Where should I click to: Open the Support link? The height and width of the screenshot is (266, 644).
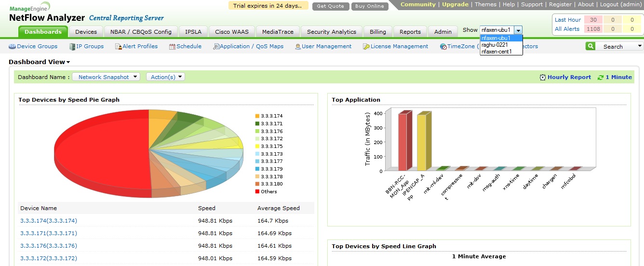point(532,4)
